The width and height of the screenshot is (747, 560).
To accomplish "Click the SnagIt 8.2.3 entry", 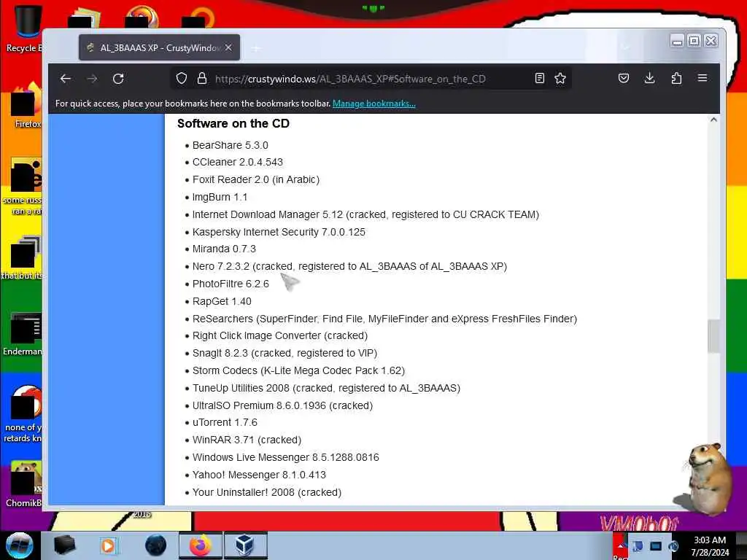I will (x=285, y=354).
